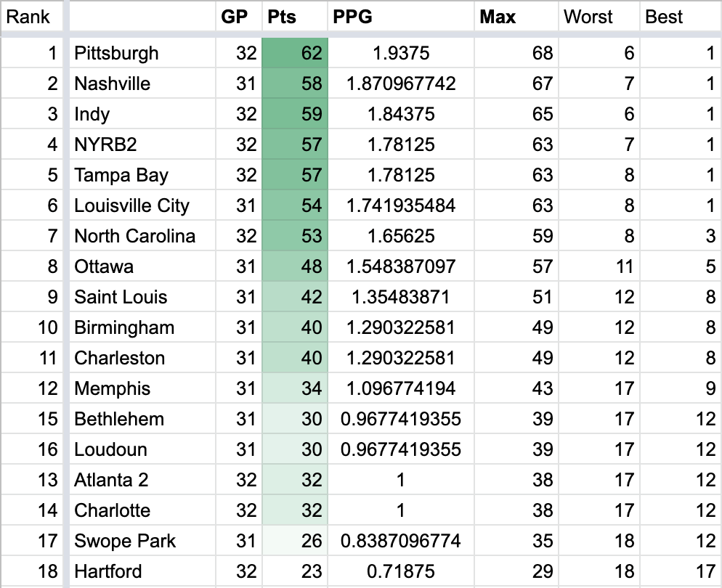Screen dimensions: 722x588
Task: Select the Bethlehem team name cell
Action: point(119,419)
